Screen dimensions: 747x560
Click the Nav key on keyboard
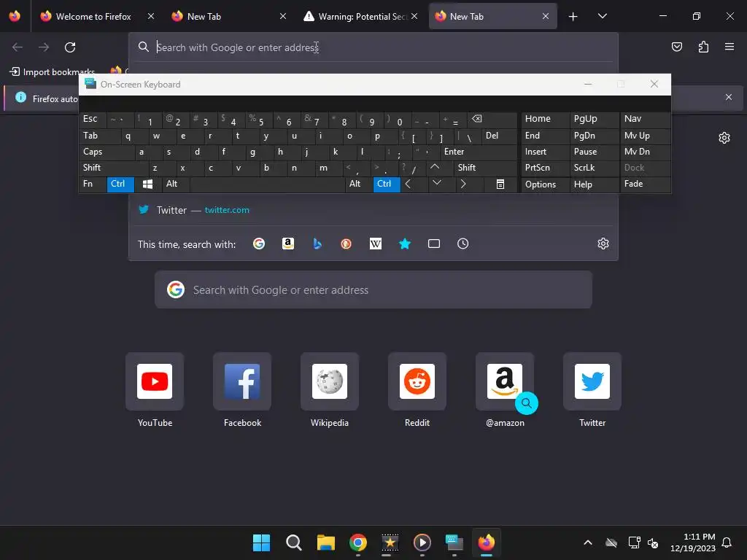point(645,120)
